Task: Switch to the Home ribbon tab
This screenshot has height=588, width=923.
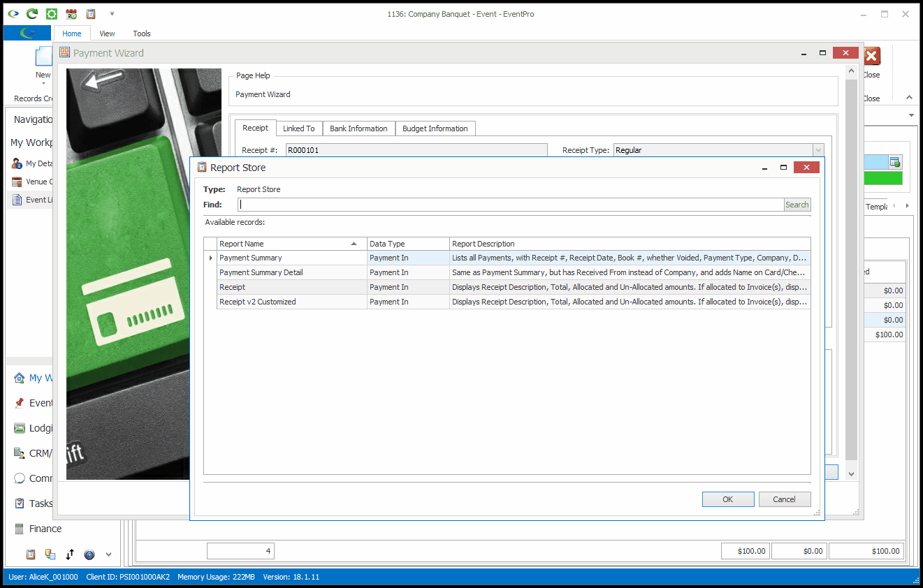Action: [x=72, y=33]
